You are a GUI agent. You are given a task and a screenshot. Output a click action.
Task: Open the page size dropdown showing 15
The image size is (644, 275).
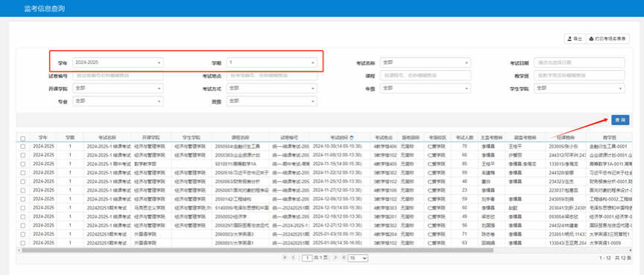coord(358,258)
